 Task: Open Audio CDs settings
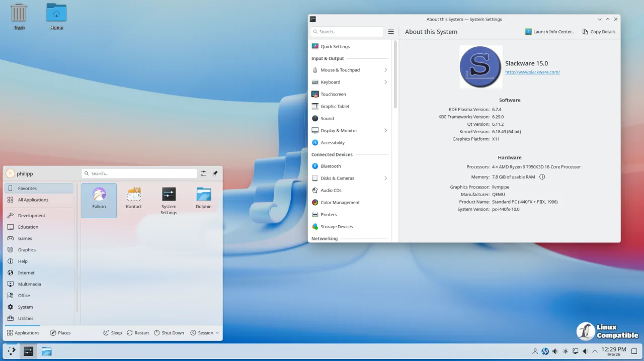pos(350,190)
